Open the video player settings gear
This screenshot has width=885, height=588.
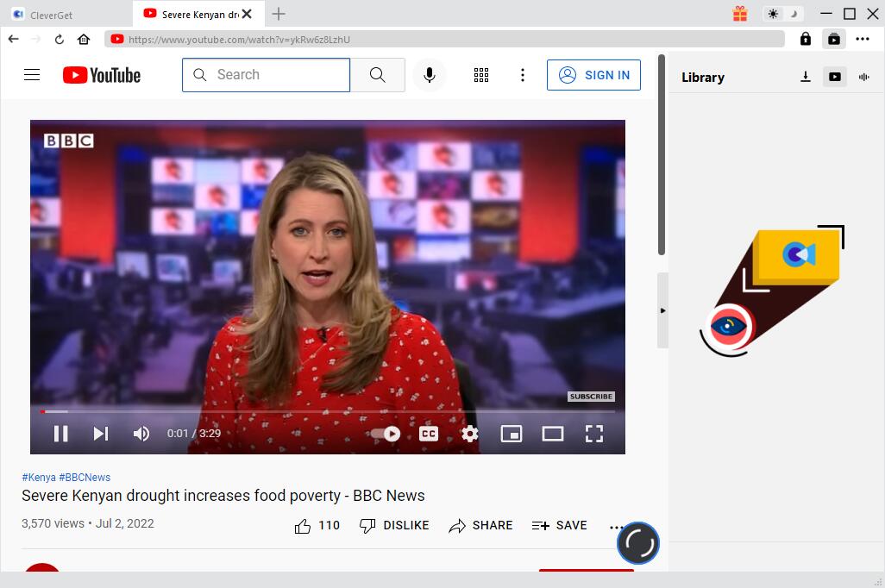(470, 434)
